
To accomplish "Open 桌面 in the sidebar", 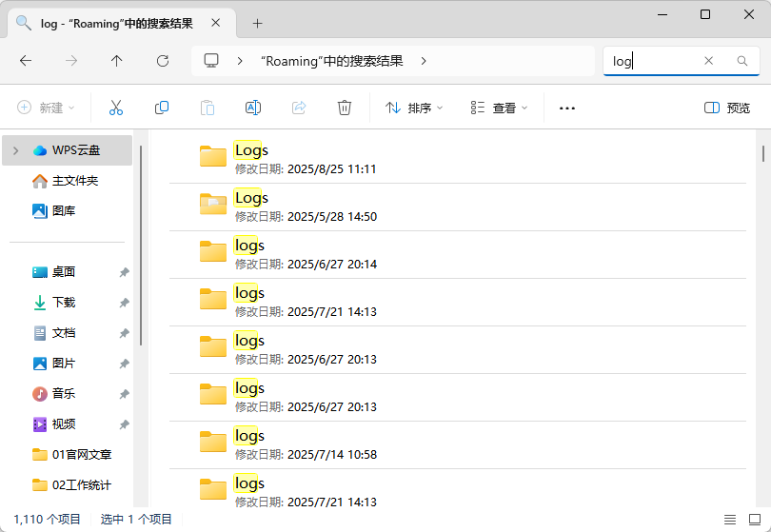I will pos(67,272).
